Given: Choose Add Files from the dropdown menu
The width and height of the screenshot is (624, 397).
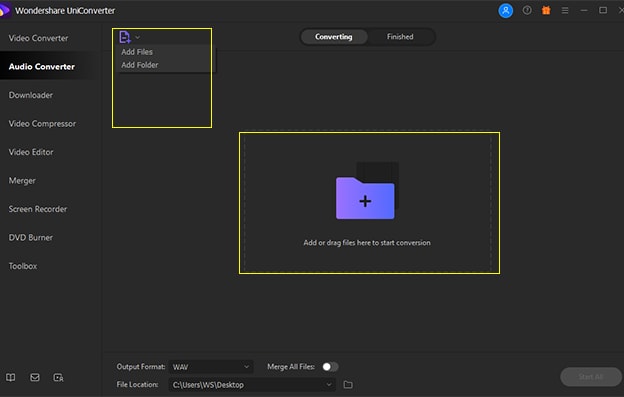Looking at the screenshot, I should pyautogui.click(x=137, y=52).
